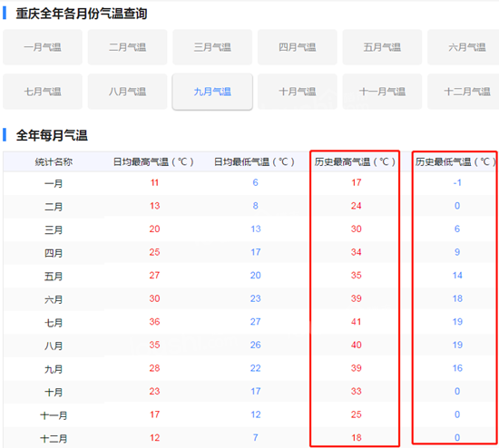The image size is (499, 448).
Task: Click January's average low value 6
Action: [255, 182]
